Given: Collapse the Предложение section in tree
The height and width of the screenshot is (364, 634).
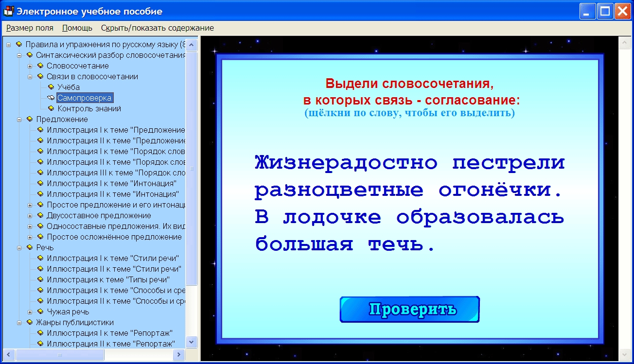Looking at the screenshot, I should coord(19,120).
